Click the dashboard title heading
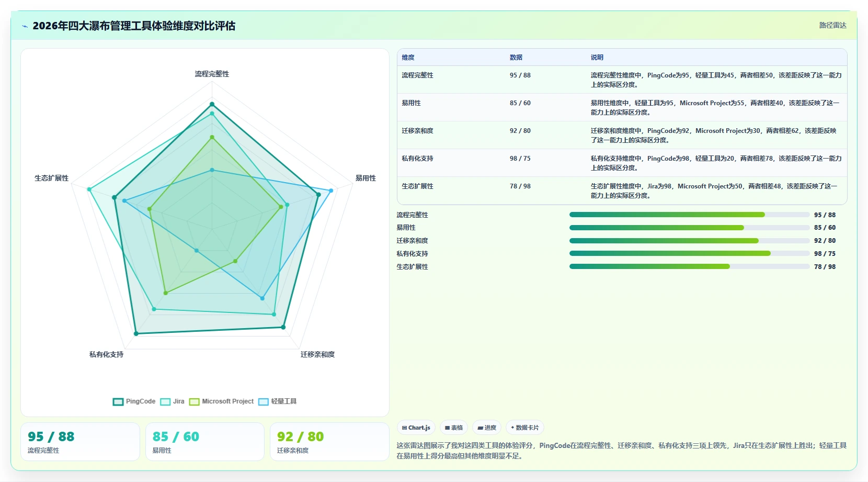This screenshot has width=868, height=482. pos(134,26)
